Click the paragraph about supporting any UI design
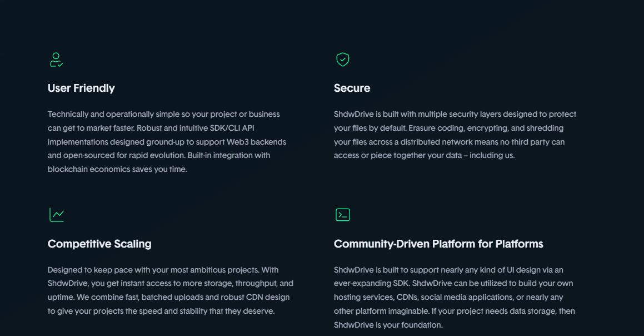Image resolution: width=644 pixels, height=336 pixels. click(455, 297)
